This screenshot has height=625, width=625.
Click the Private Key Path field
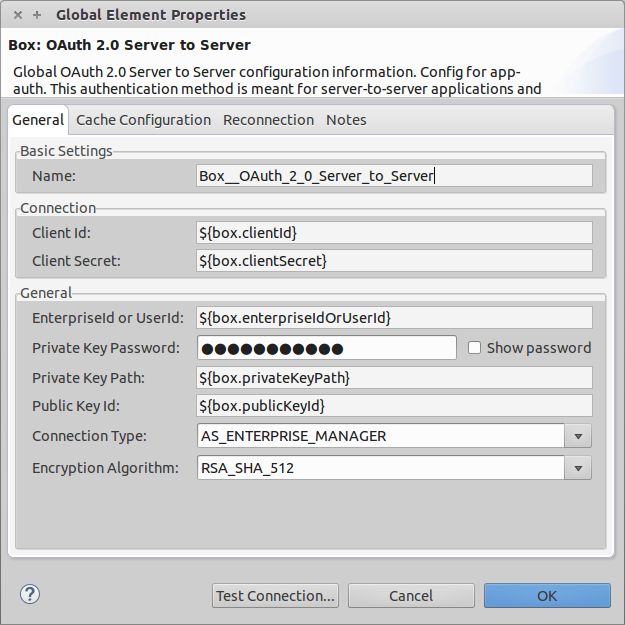click(x=394, y=378)
